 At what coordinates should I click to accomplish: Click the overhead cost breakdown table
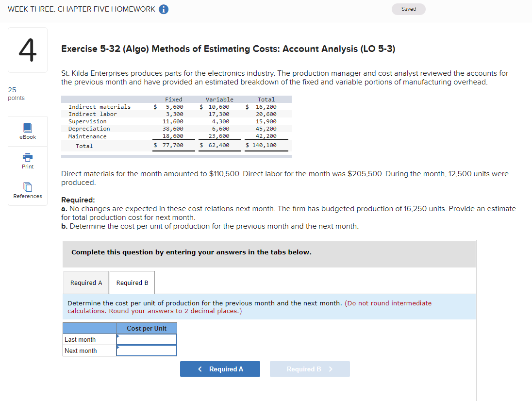click(175, 124)
